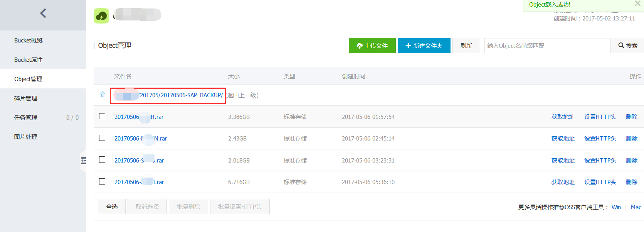Tick checkbox for the 2.018GB rar file
644x232 pixels.
(102, 159)
